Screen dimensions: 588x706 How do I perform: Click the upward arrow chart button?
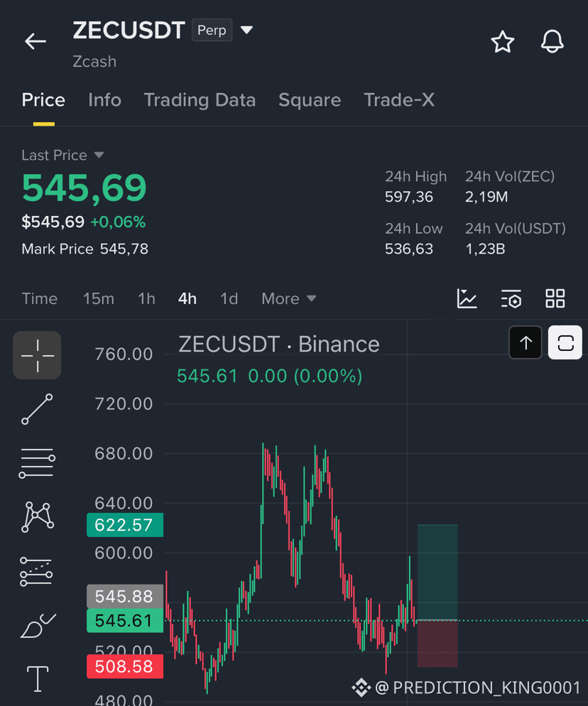click(526, 342)
